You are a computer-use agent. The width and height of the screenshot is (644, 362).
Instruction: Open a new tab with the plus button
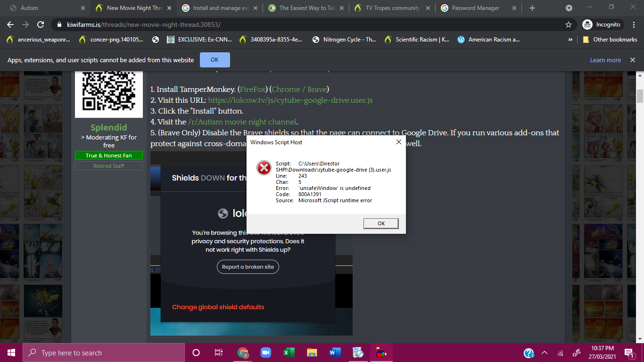coord(532,8)
